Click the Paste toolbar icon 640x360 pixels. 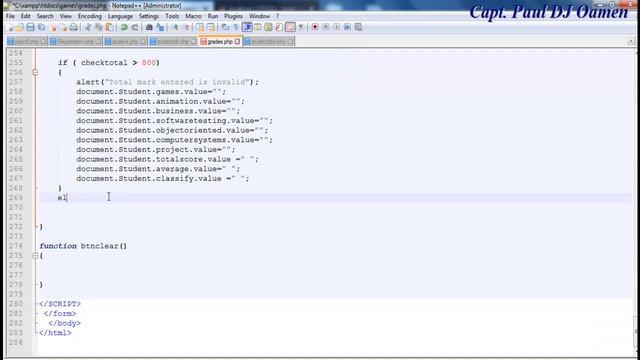(x=109, y=27)
